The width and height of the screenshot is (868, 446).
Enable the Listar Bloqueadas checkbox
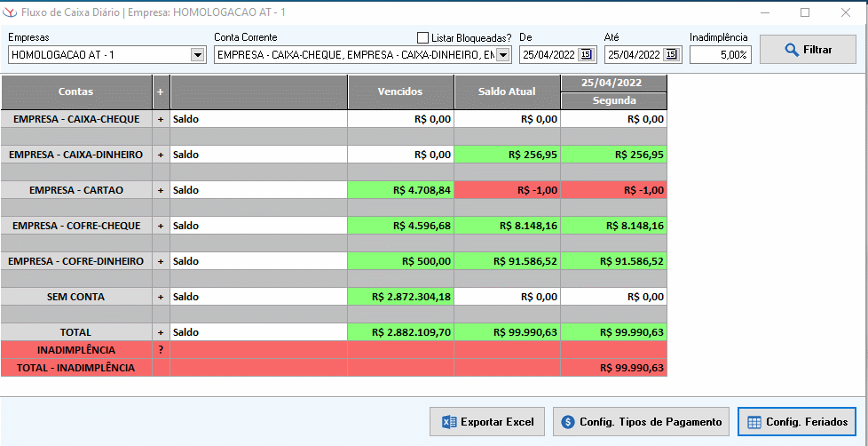point(423,37)
